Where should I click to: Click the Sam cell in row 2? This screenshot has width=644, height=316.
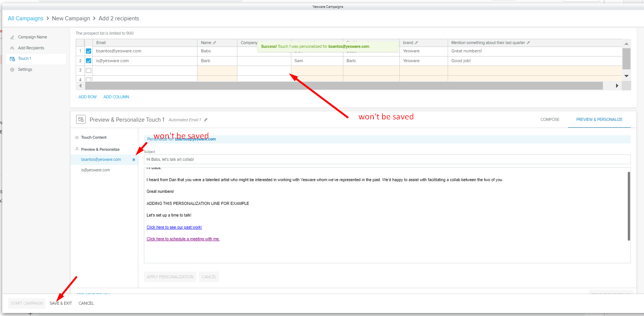point(317,61)
